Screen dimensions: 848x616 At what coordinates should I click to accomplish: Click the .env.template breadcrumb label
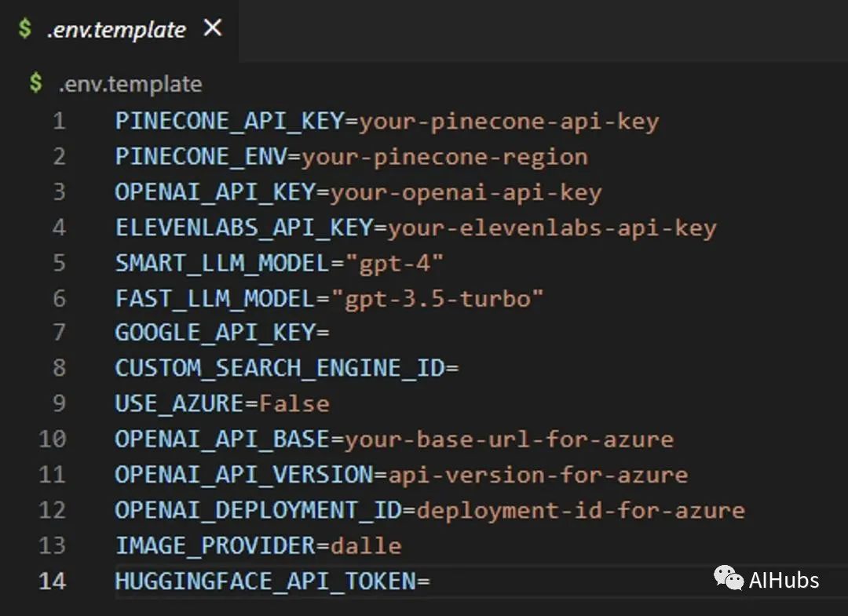point(130,84)
